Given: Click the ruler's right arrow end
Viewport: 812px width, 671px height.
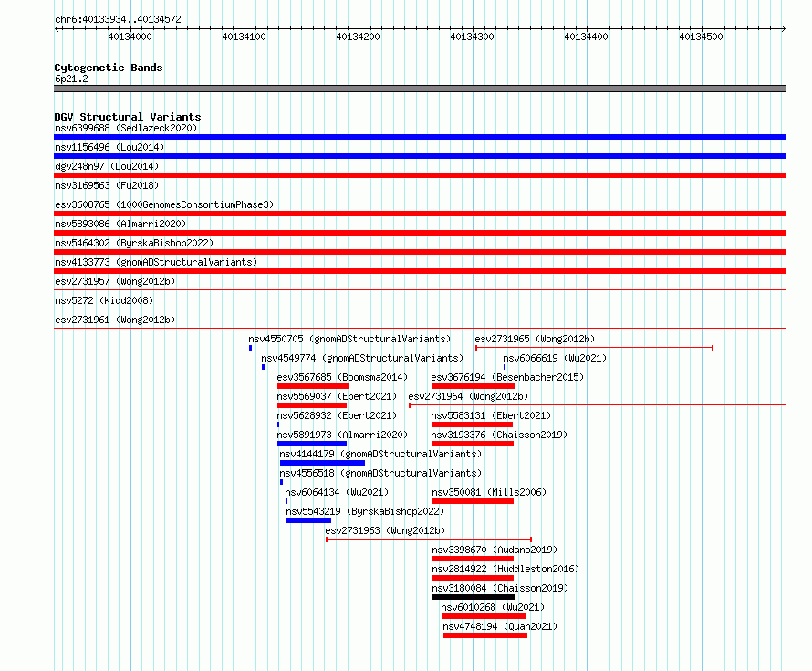Looking at the screenshot, I should (x=783, y=28).
